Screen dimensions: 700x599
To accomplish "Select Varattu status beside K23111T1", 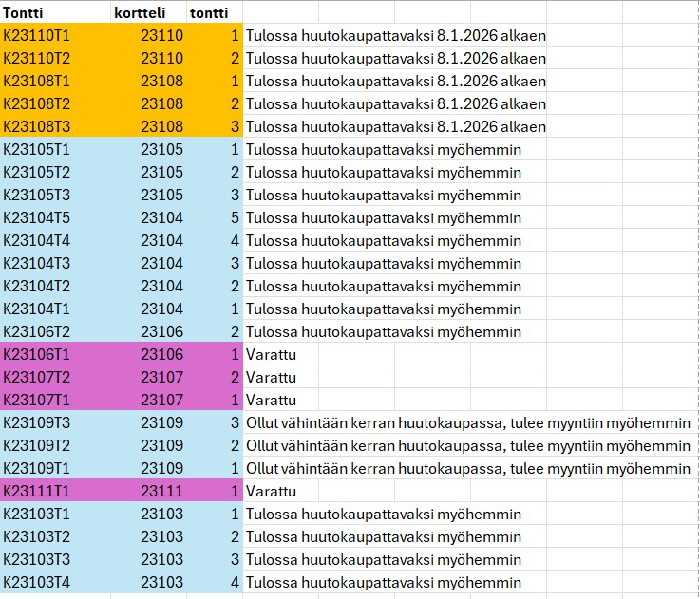I will pyautogui.click(x=271, y=491).
